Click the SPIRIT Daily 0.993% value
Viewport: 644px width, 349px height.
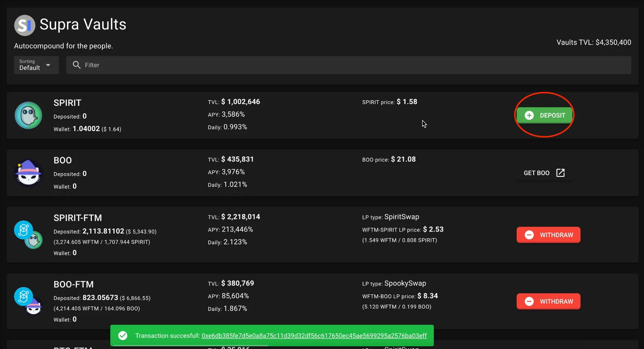click(235, 127)
